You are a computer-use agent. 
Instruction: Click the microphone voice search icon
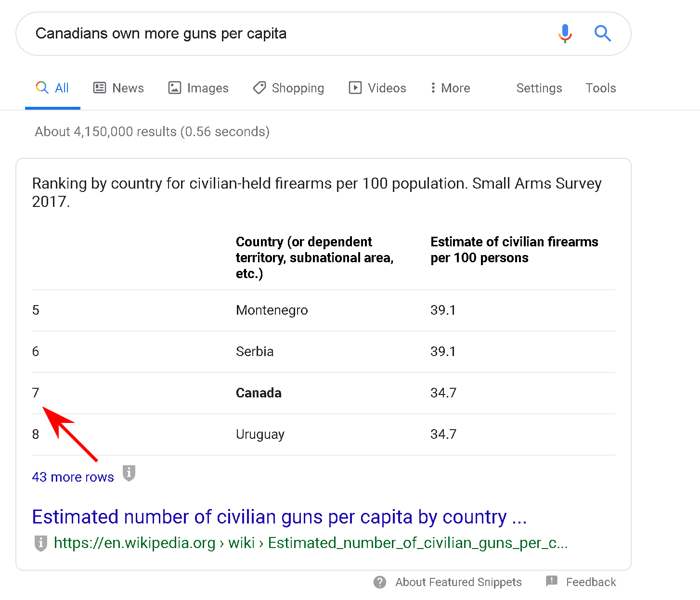[x=565, y=34]
